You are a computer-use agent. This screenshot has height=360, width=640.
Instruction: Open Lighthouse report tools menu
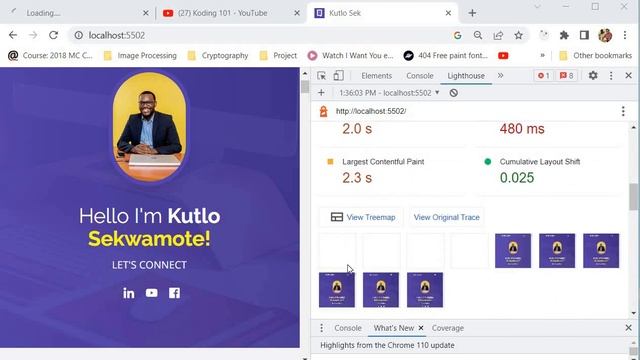pos(623,111)
